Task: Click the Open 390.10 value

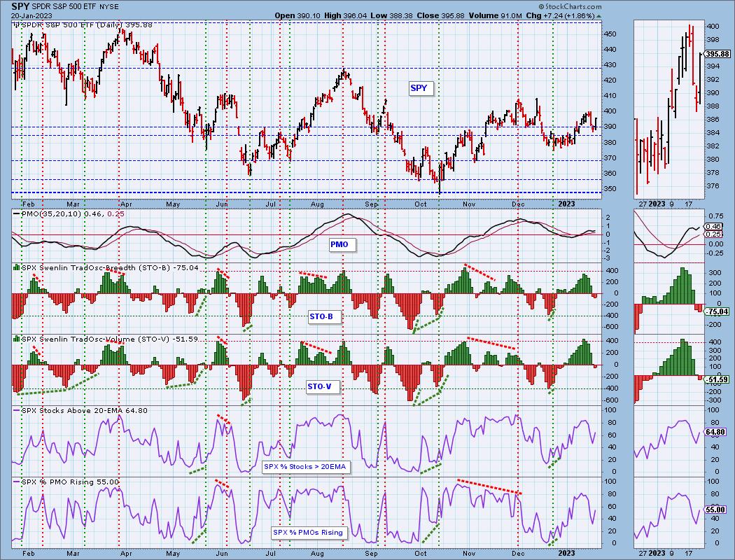Action: pyautogui.click(x=297, y=15)
